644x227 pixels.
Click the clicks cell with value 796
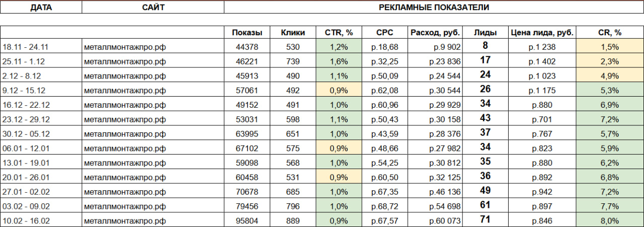click(294, 206)
